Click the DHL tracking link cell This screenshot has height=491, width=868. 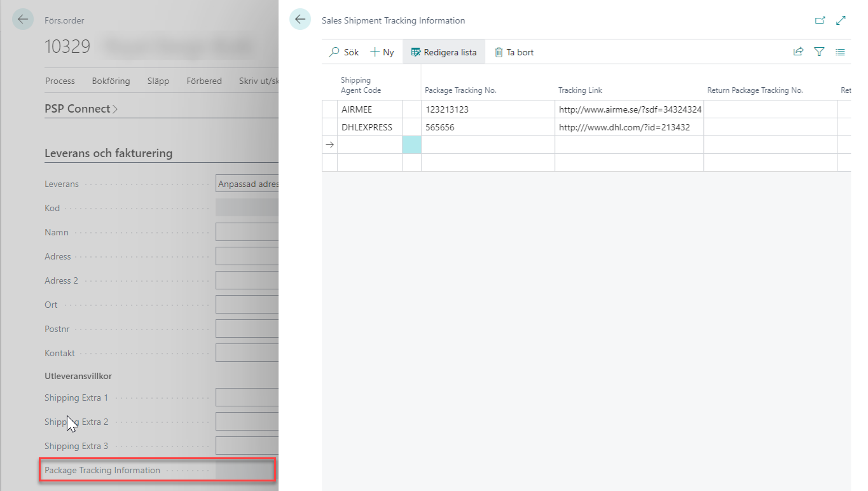coord(628,127)
